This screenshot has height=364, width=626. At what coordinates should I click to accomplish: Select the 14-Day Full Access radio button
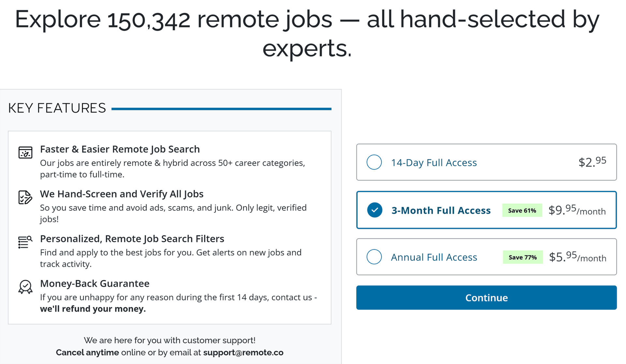(x=374, y=162)
